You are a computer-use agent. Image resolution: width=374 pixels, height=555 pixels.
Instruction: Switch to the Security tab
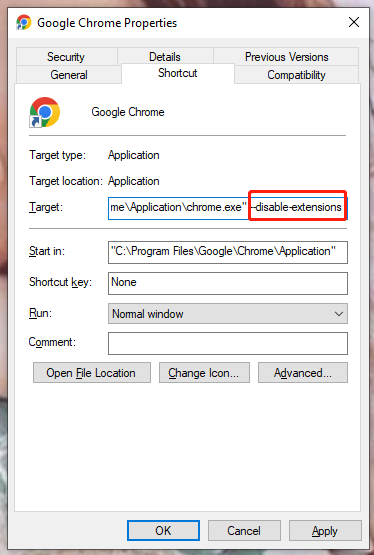[x=66, y=57]
